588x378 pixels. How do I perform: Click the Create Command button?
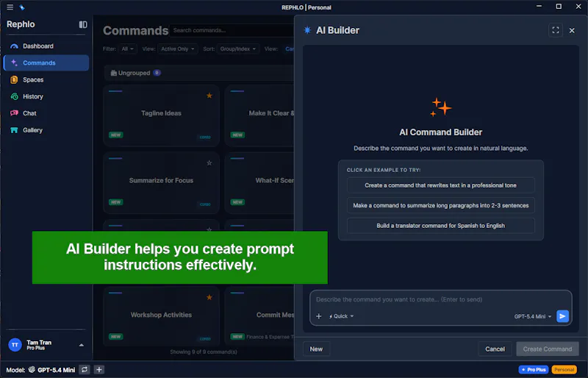pyautogui.click(x=547, y=349)
